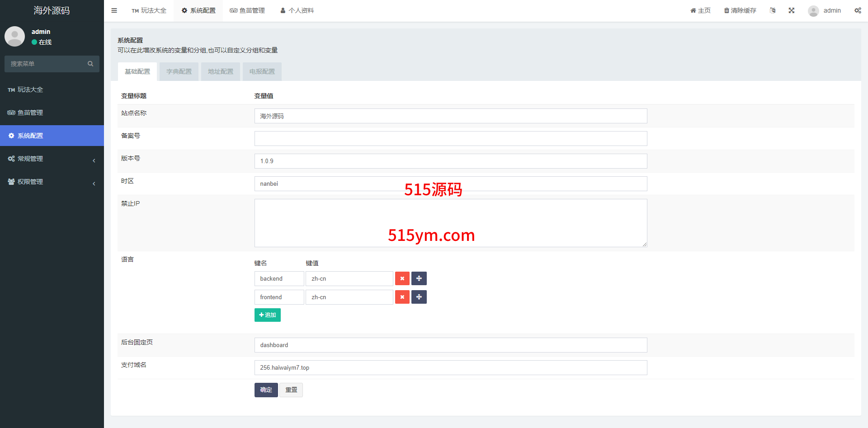This screenshot has height=428, width=868.
Task: Click the search magnifier icon in sidebar
Action: click(x=90, y=64)
